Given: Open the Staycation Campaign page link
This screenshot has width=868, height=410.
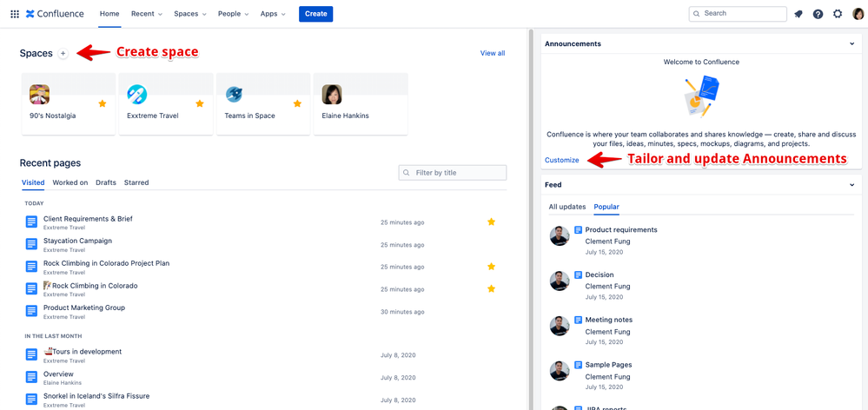Looking at the screenshot, I should click(x=77, y=241).
